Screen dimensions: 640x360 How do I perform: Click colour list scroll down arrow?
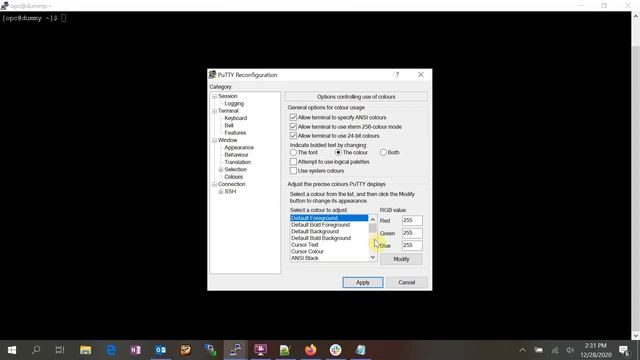(372, 257)
